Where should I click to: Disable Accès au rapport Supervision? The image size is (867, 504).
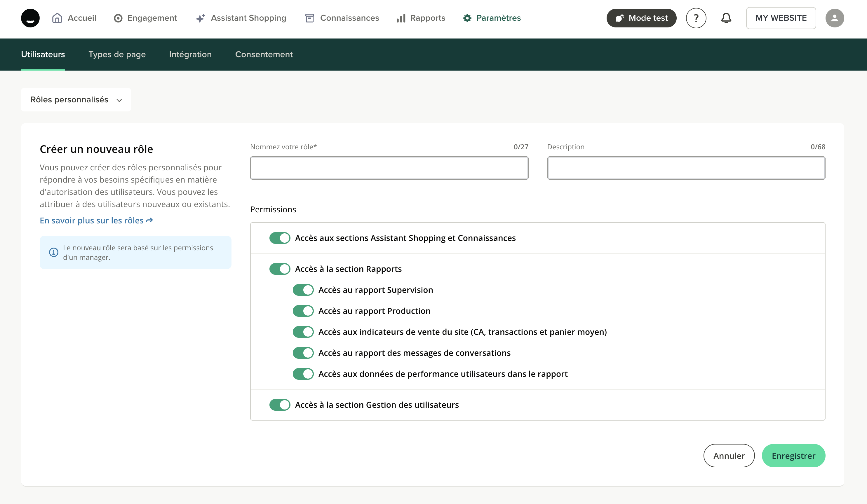(303, 290)
